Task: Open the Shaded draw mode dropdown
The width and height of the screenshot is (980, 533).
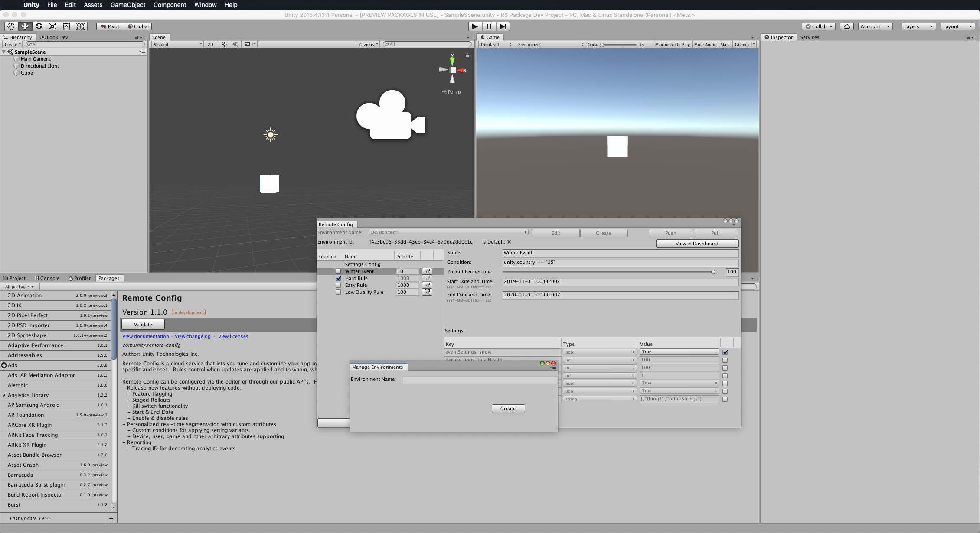Action: click(x=176, y=44)
